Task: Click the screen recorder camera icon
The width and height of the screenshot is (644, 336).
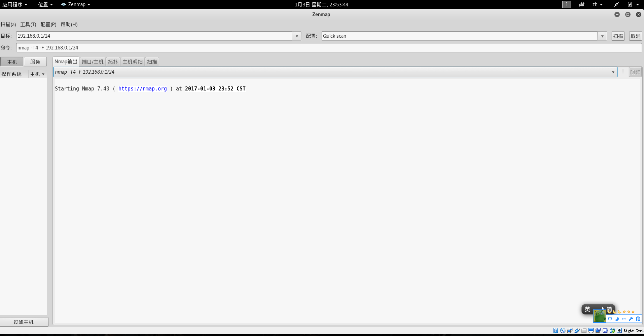Action: click(581, 4)
